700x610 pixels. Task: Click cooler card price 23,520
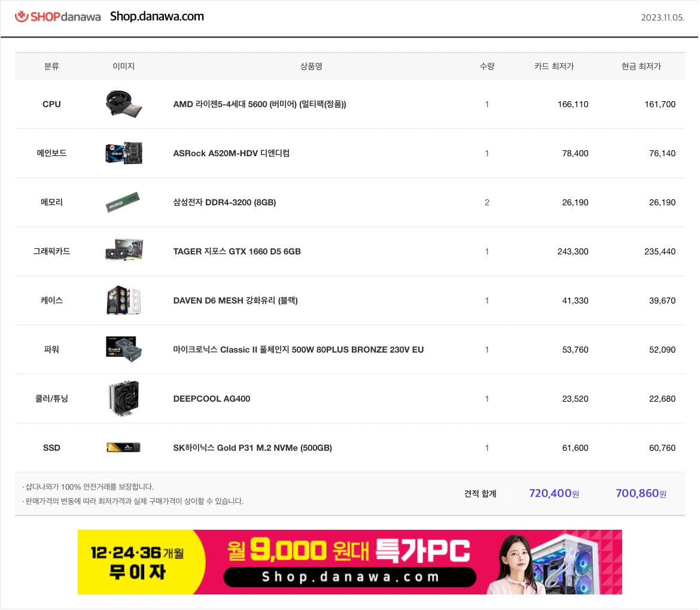coord(575,399)
